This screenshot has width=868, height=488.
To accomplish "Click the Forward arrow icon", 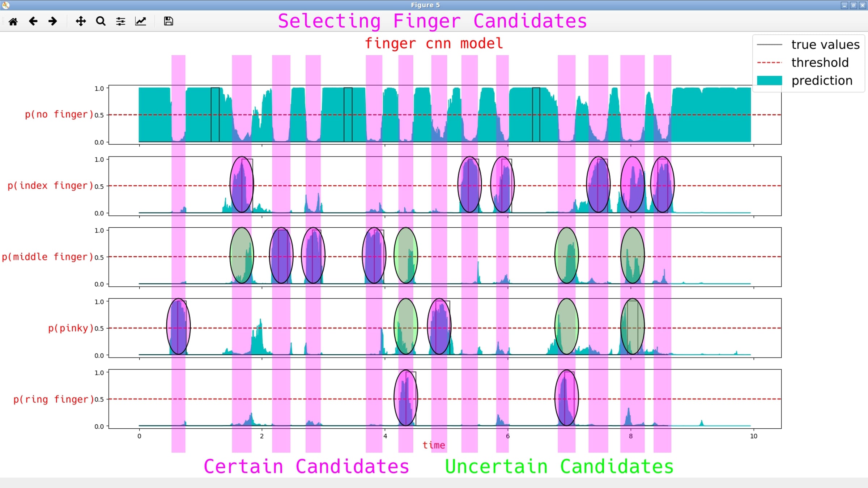I will point(53,21).
